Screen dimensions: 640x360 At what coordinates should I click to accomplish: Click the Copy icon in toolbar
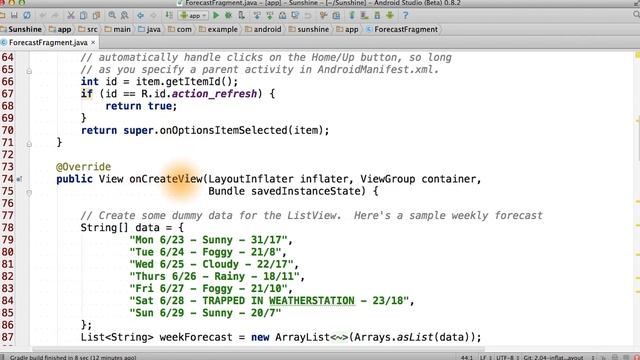coord(83,16)
